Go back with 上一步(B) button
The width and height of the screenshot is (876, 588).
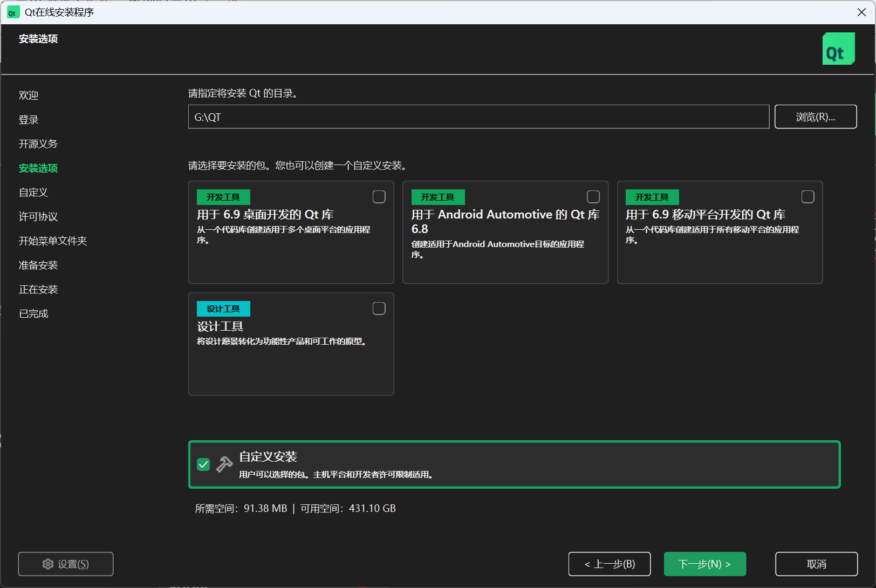click(x=610, y=564)
